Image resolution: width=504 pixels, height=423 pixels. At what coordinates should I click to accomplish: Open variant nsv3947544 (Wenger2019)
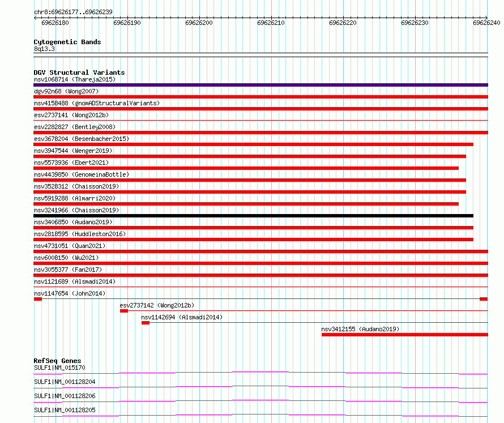click(73, 151)
